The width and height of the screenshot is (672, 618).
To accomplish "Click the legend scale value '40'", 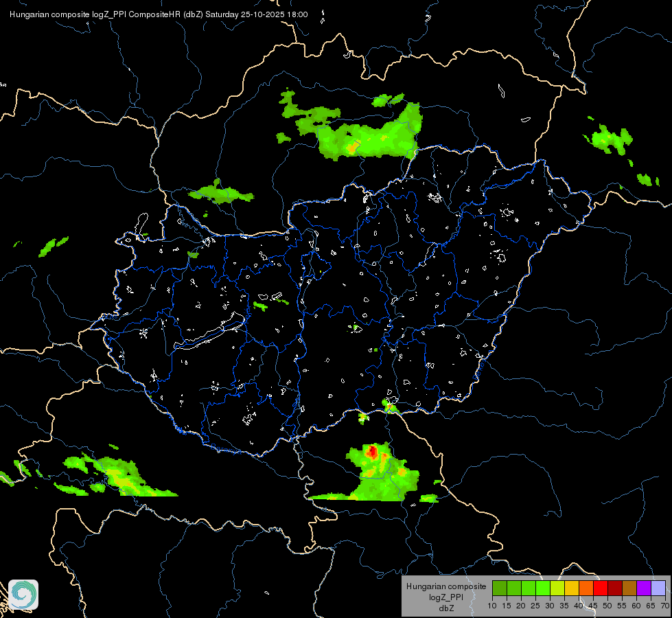I will point(579,606).
